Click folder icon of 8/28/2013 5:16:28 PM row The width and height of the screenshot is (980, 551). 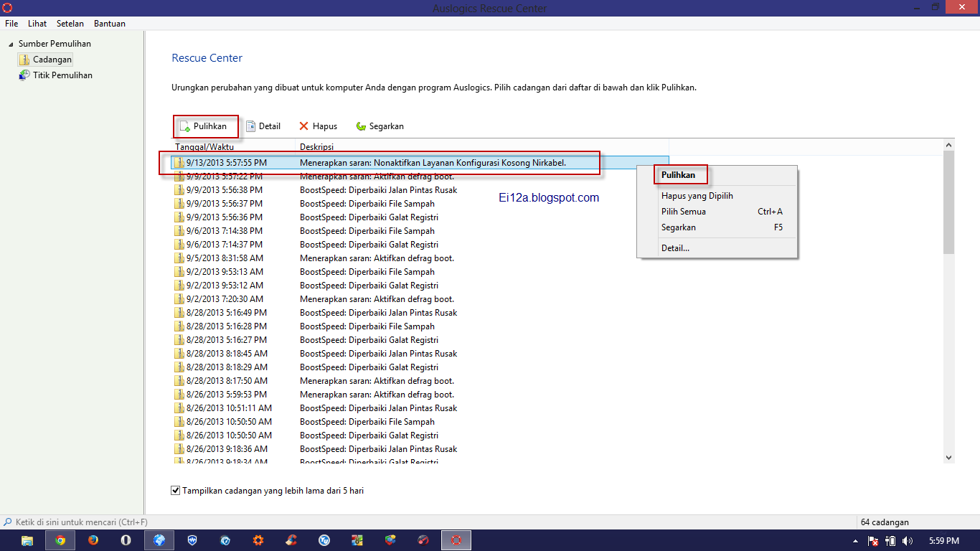click(179, 326)
